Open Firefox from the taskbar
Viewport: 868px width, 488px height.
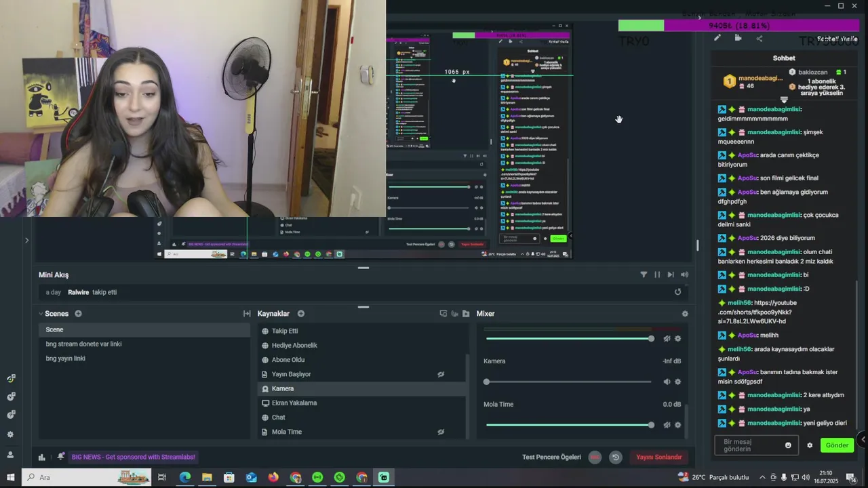pos(273,477)
